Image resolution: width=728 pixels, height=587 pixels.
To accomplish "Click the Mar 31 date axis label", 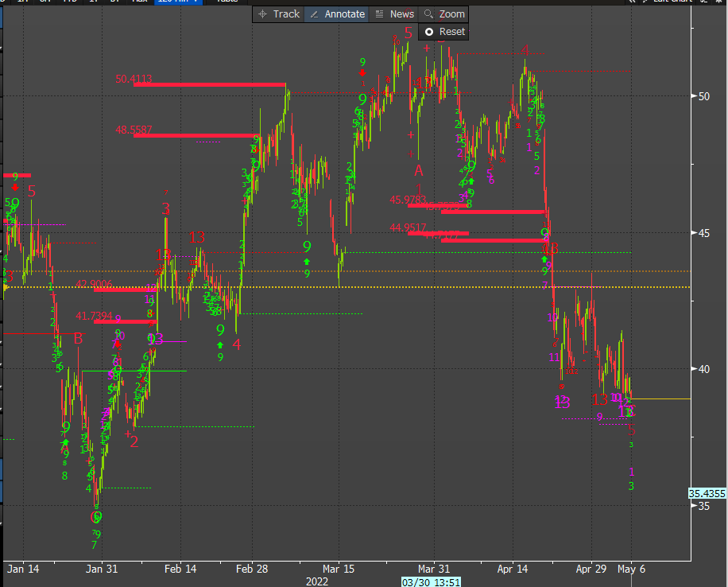I will (x=434, y=569).
